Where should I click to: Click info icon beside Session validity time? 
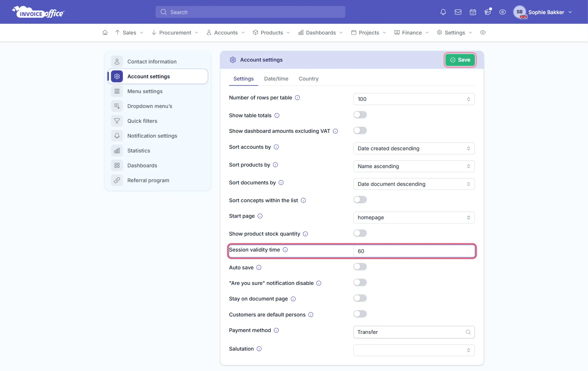pos(285,250)
